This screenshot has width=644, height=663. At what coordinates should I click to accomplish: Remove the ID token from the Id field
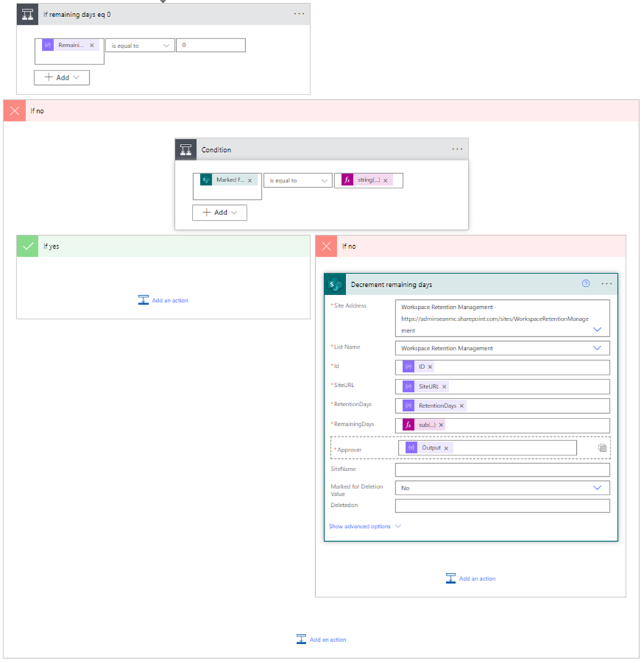430,367
